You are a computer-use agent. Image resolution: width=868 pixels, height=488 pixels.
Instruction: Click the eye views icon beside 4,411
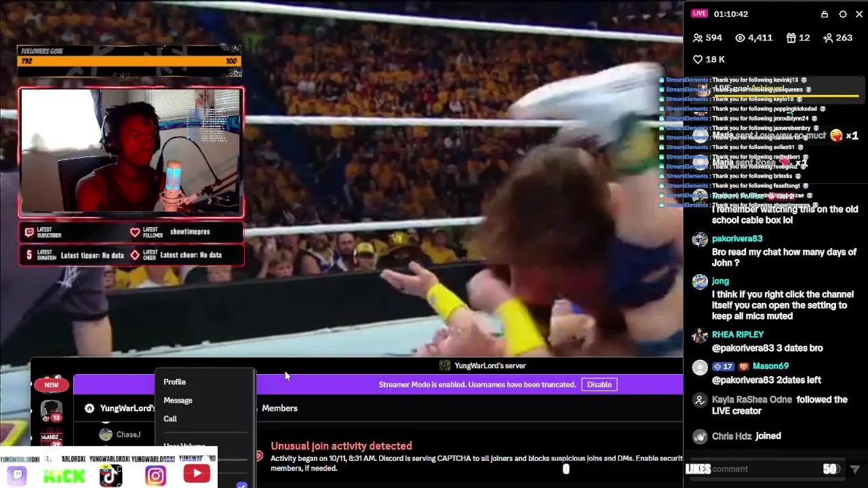pos(741,38)
